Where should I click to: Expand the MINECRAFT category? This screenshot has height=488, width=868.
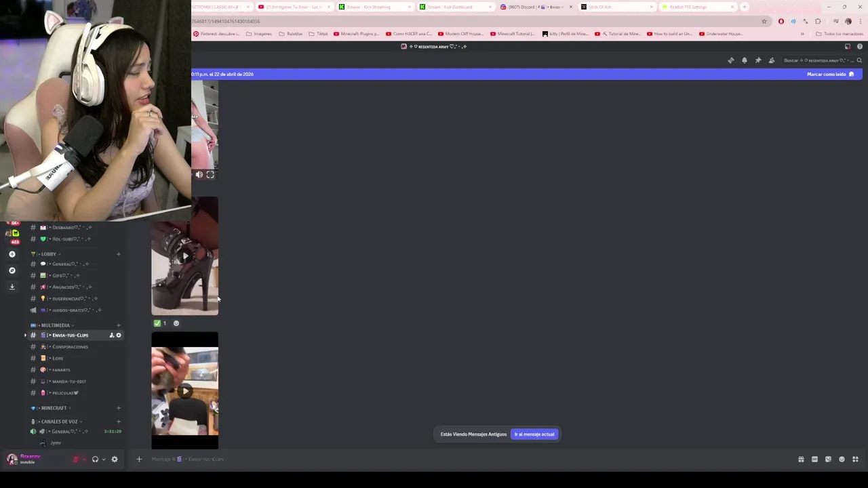[52, 407]
